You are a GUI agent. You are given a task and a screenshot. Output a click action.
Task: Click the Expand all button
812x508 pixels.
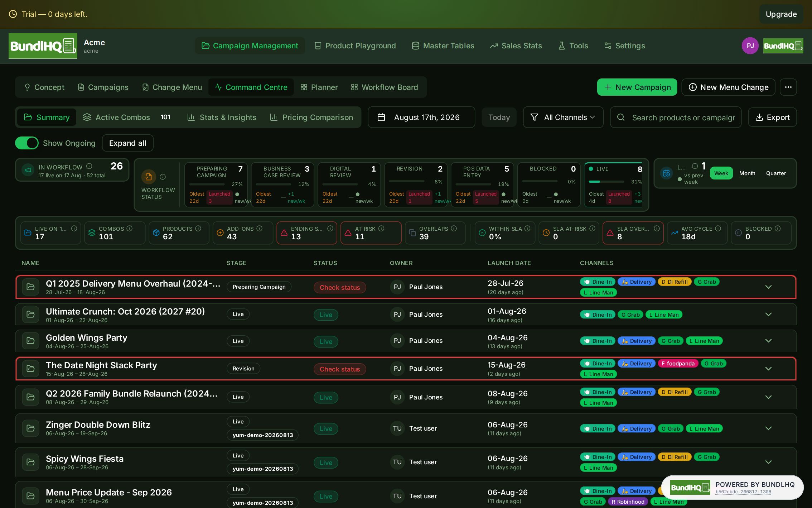pyautogui.click(x=128, y=143)
